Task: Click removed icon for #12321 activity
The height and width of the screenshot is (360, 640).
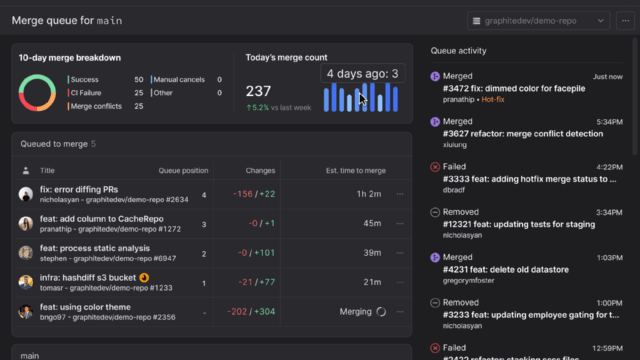Action: (435, 212)
